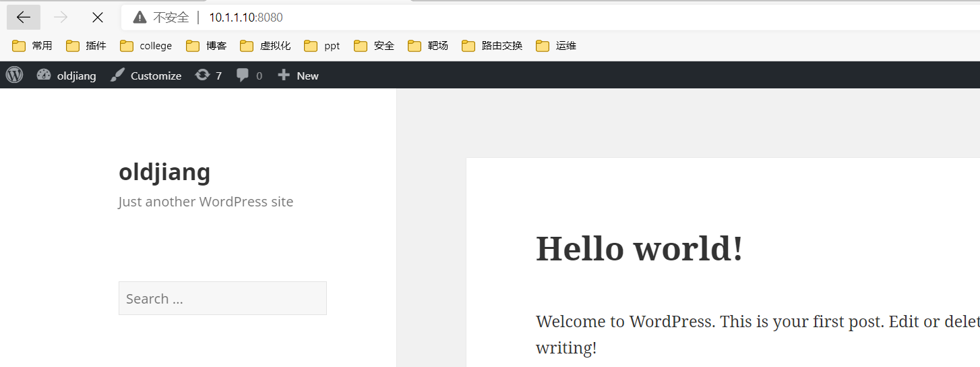Open the 插件 bookmark folder
The width and height of the screenshot is (980, 367).
(86, 46)
